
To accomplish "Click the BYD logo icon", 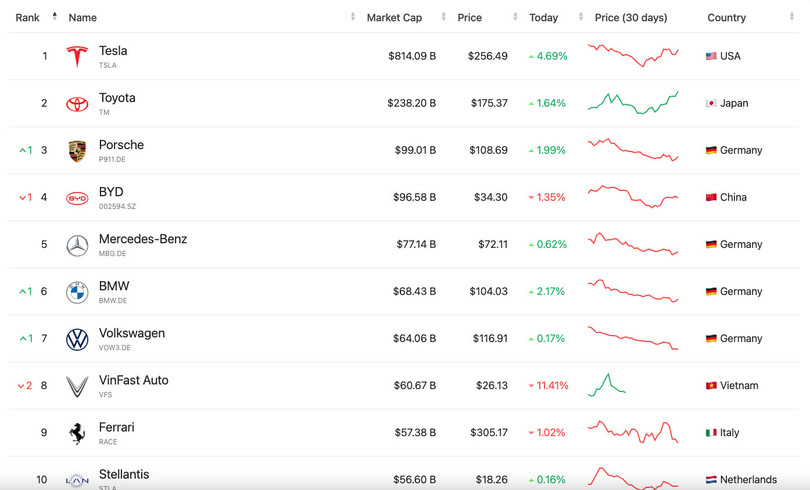I will pyautogui.click(x=77, y=198).
